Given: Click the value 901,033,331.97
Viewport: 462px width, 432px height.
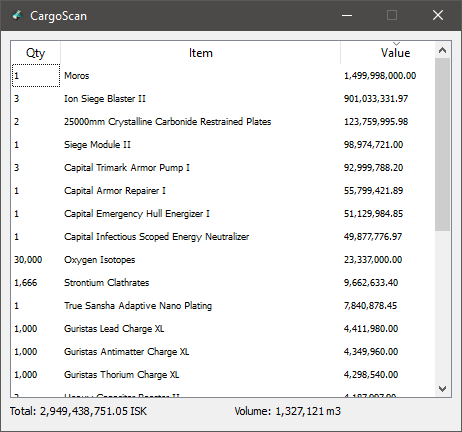Looking at the screenshot, I should point(376,99).
